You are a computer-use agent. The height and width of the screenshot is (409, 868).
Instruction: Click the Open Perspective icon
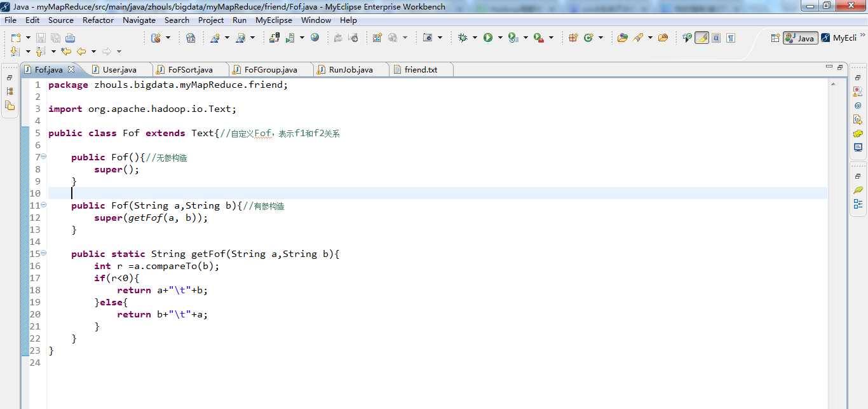pos(775,38)
